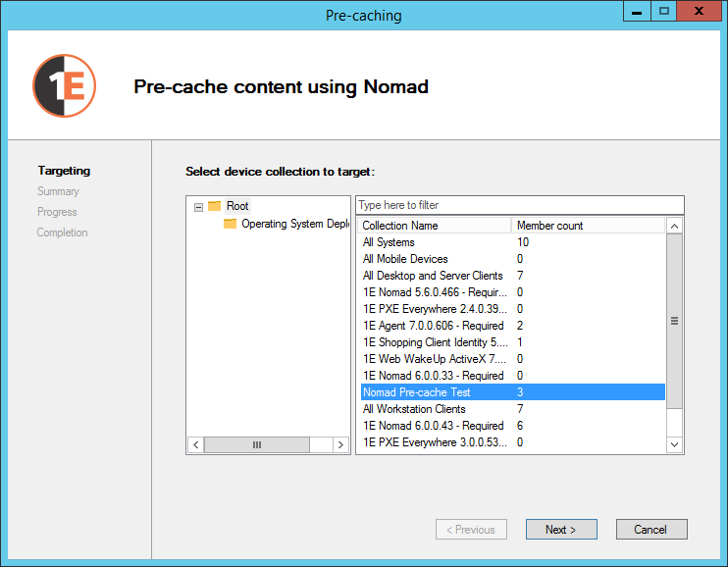Viewport: 728px width, 567px height.
Task: Click the Type here to filter field
Action: (519, 205)
